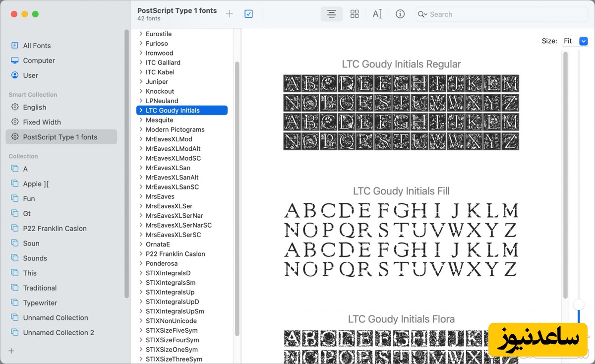Show font Information panel
Viewport: 595px width, 364px height.
tap(400, 14)
